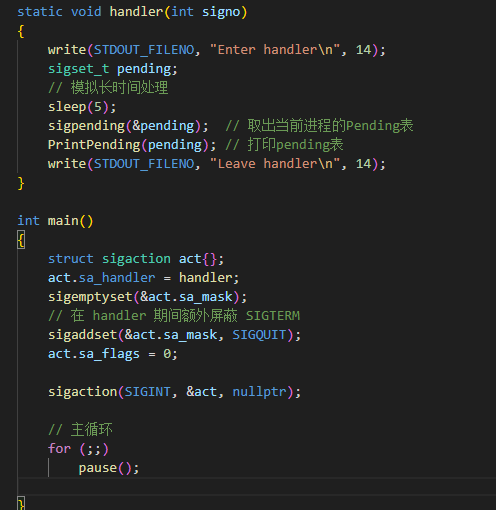Screen dimensions: 496x510
Task: Click the "Leave handler\n" string literal
Action: [x=275, y=164]
